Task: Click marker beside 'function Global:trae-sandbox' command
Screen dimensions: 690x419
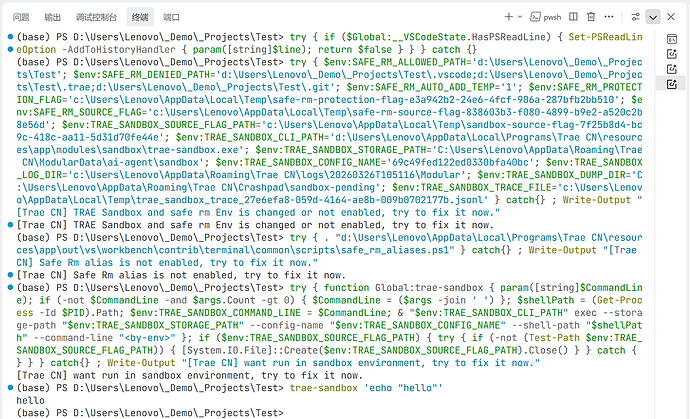Action: [10, 288]
